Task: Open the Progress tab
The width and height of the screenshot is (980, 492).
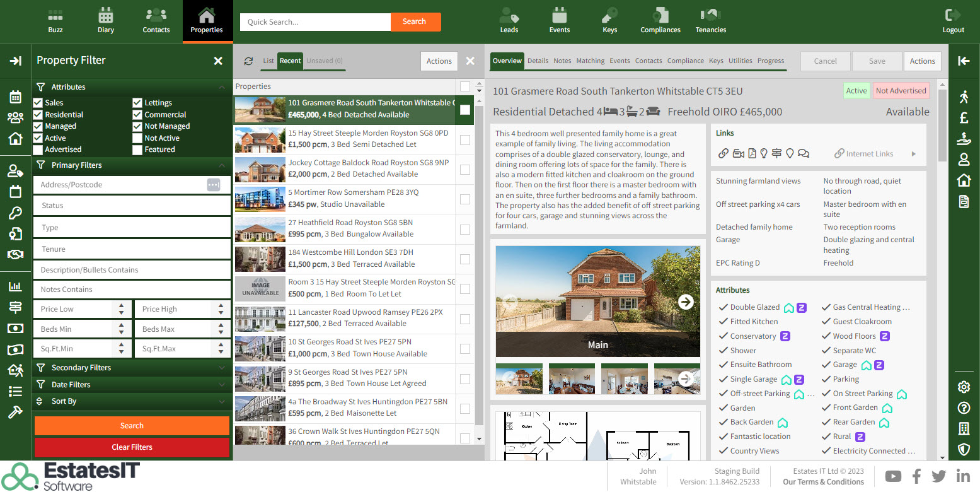Action: [771, 61]
